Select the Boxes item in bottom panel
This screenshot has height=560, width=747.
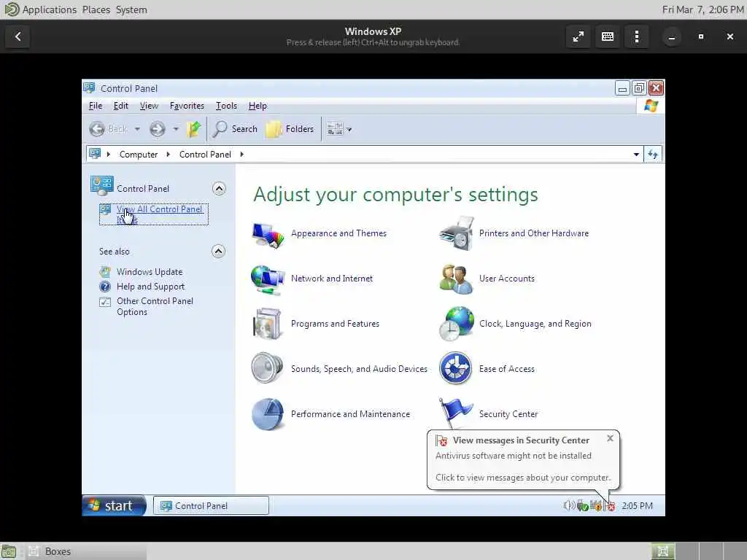85,551
